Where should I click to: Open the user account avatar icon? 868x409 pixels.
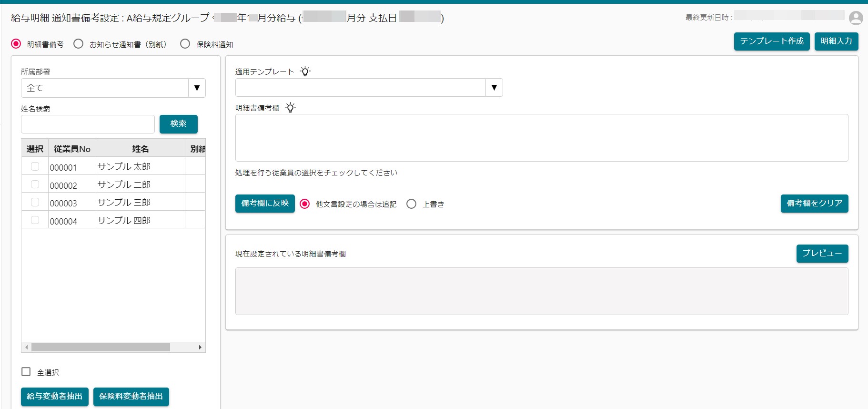pyautogui.click(x=856, y=18)
